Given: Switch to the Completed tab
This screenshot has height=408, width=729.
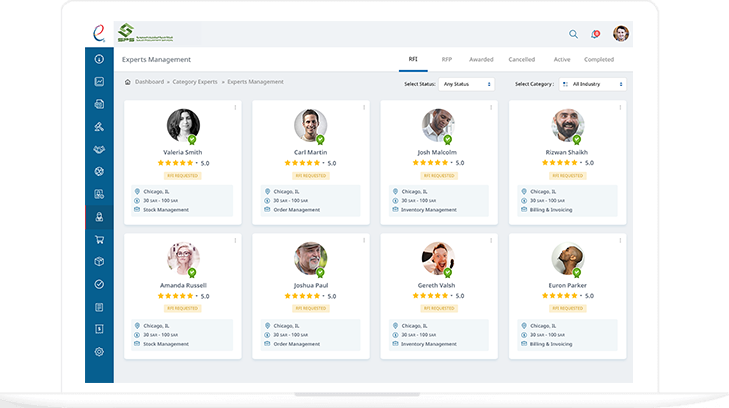Looking at the screenshot, I should click(x=599, y=59).
